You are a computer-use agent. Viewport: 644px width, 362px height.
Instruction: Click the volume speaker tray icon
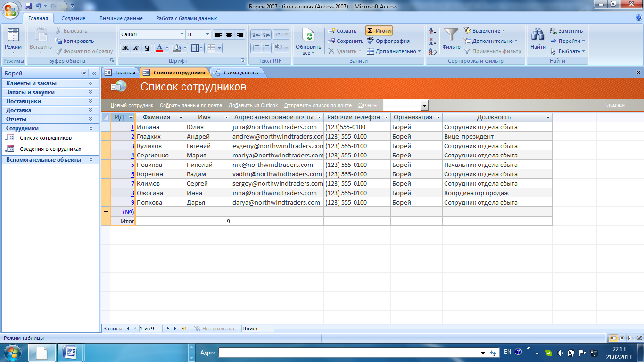[560, 353]
